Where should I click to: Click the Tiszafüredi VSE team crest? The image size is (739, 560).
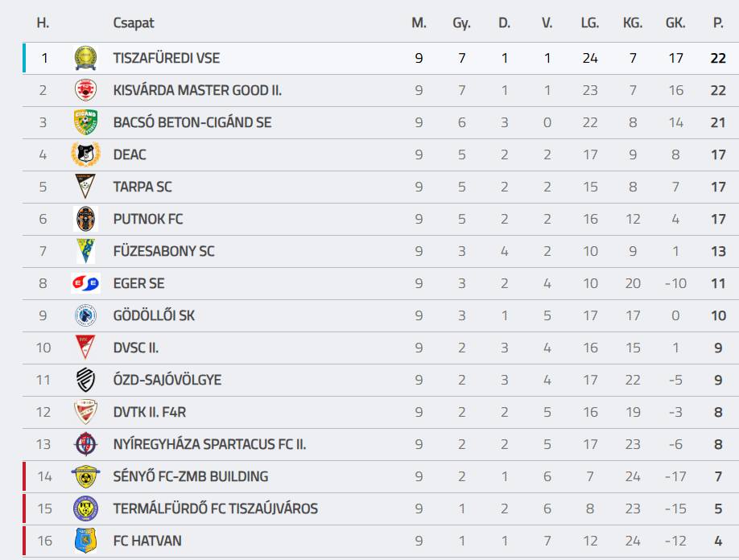[85, 58]
